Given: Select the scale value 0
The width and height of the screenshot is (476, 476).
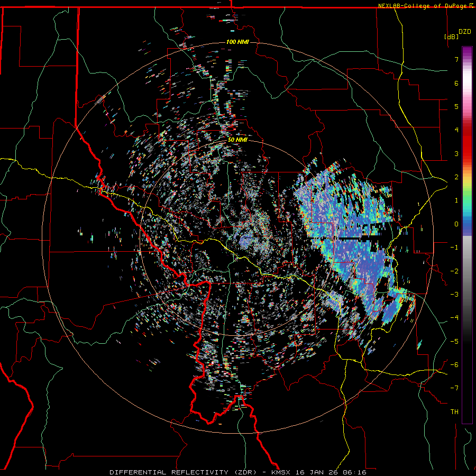Looking at the screenshot, I should click(456, 224).
